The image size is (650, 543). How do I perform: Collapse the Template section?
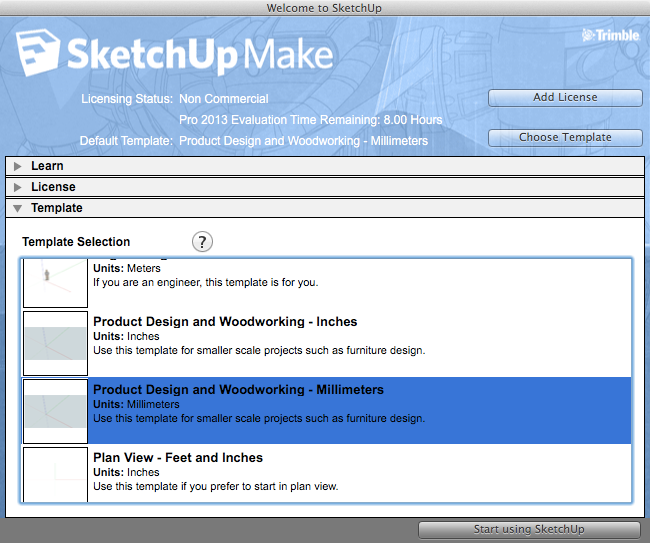[17, 208]
